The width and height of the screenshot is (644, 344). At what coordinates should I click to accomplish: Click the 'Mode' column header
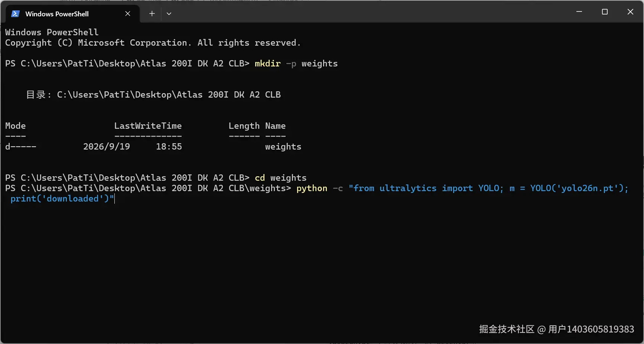point(16,126)
